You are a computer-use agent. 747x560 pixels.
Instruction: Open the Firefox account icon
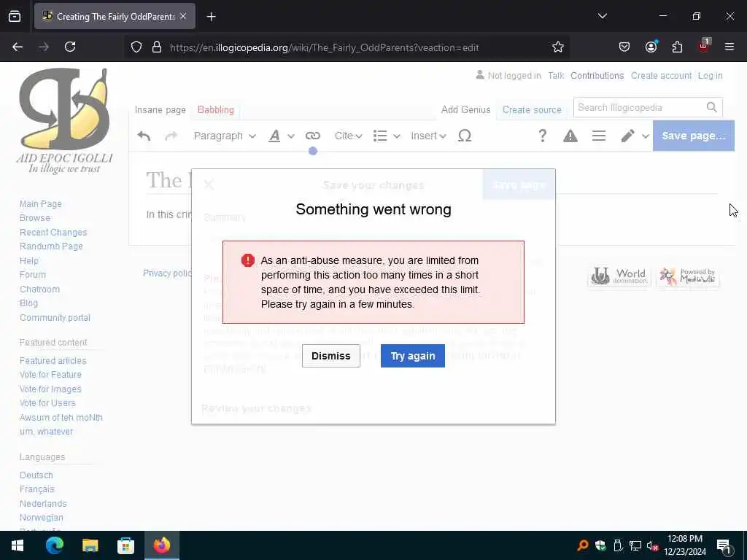tap(651, 47)
